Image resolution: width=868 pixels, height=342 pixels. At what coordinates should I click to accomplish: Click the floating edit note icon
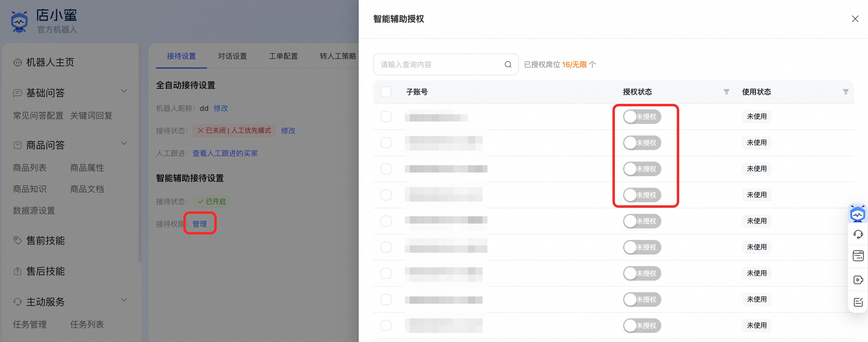(x=858, y=302)
